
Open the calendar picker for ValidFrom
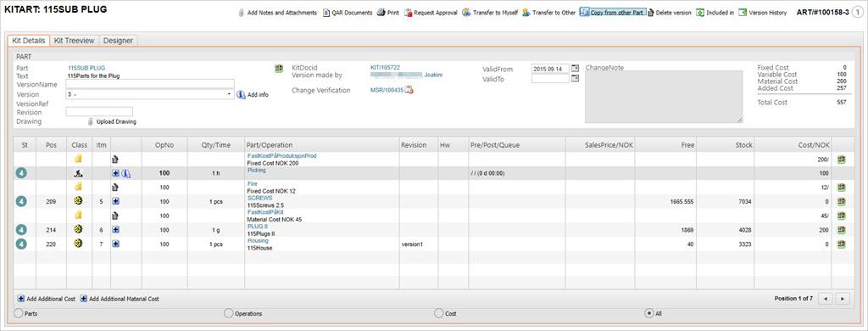coord(576,68)
